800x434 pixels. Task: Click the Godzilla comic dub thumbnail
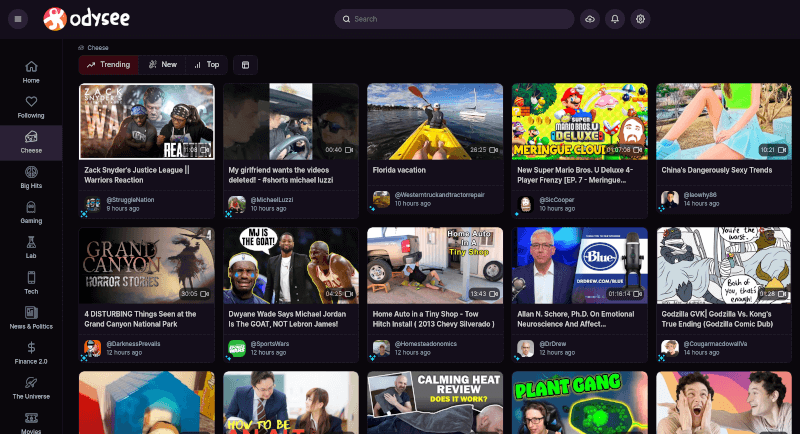pos(723,265)
